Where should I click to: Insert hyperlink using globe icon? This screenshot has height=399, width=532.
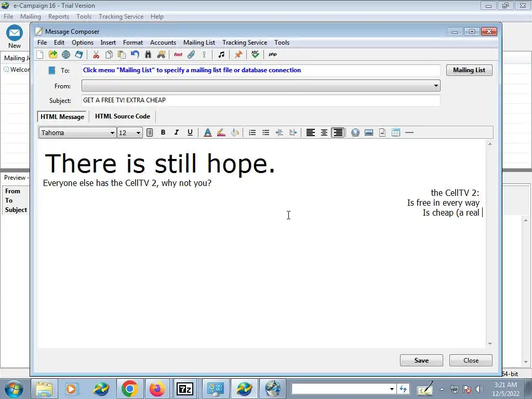pyautogui.click(x=355, y=132)
